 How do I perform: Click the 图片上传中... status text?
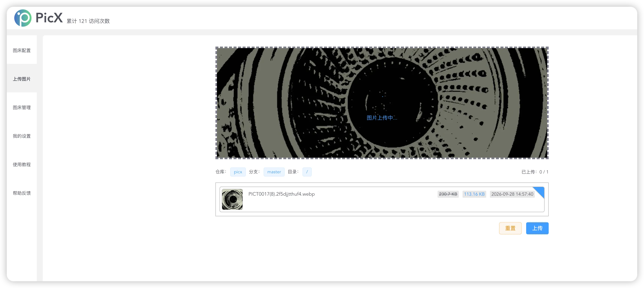(x=382, y=118)
